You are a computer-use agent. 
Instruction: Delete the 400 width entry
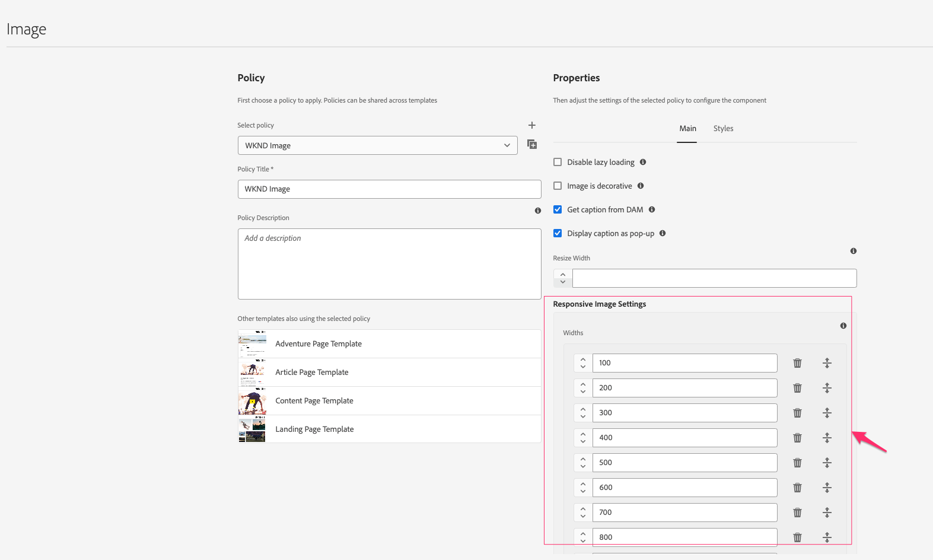pos(798,438)
